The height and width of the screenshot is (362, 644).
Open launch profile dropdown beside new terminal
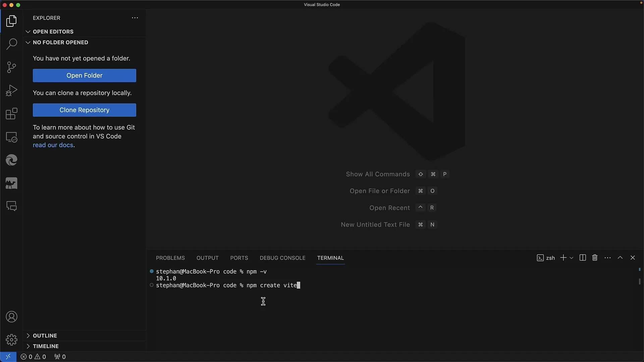(x=571, y=258)
